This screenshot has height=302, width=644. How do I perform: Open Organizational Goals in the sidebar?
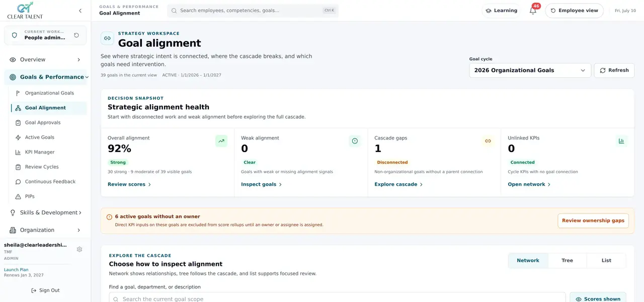point(48,93)
